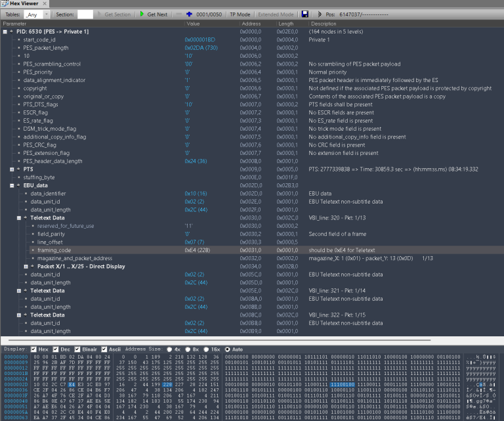The image size is (504, 421).
Task: Click the 0001/0050 section counter
Action: pyautogui.click(x=209, y=14)
